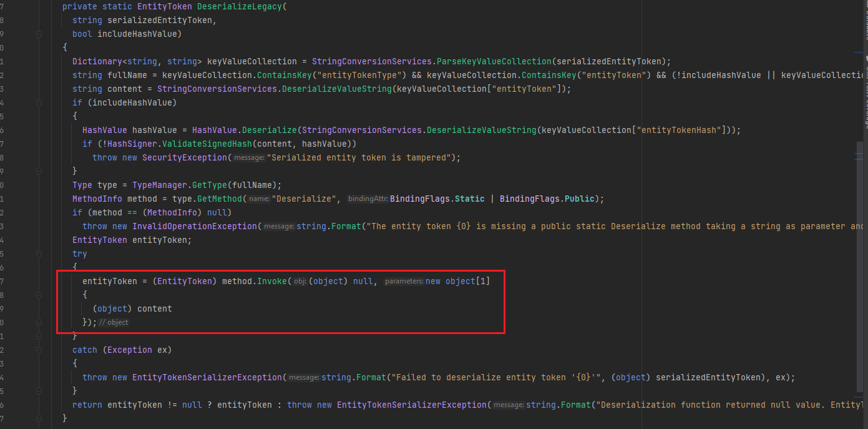Toggle the fold marker on the try block's closing brace
This screenshot has height=429, width=868.
[x=39, y=336]
